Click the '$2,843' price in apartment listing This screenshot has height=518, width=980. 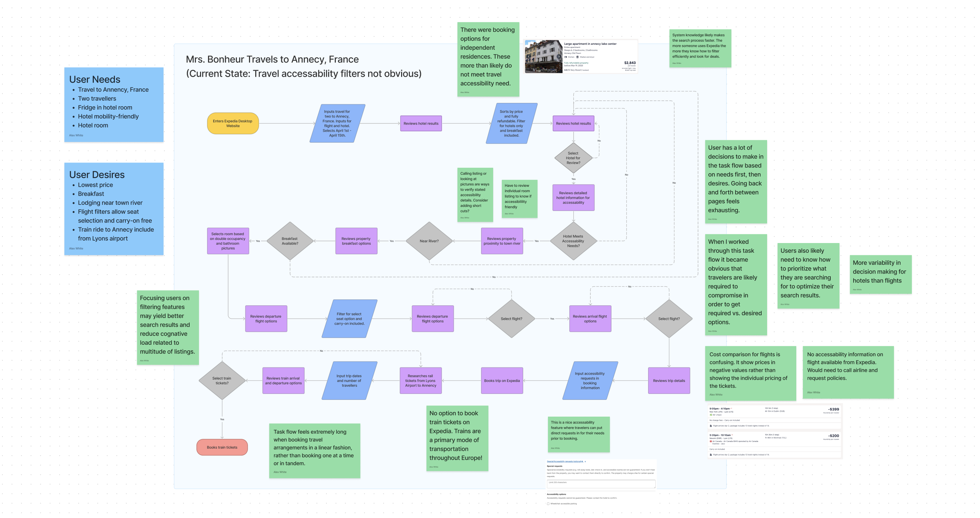pos(630,63)
